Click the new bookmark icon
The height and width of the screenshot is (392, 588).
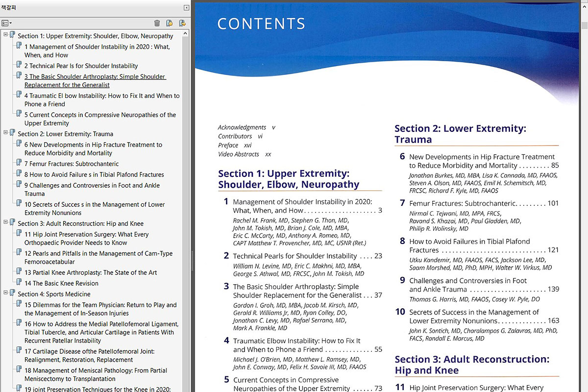[x=170, y=23]
